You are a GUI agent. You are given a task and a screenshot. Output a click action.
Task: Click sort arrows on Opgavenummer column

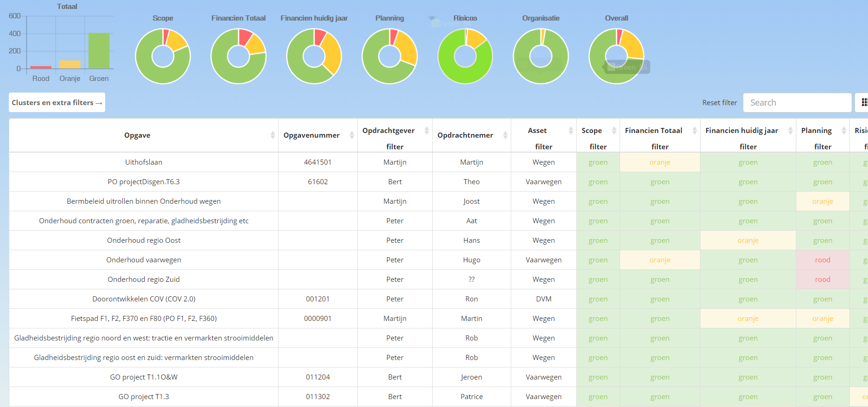click(x=352, y=135)
